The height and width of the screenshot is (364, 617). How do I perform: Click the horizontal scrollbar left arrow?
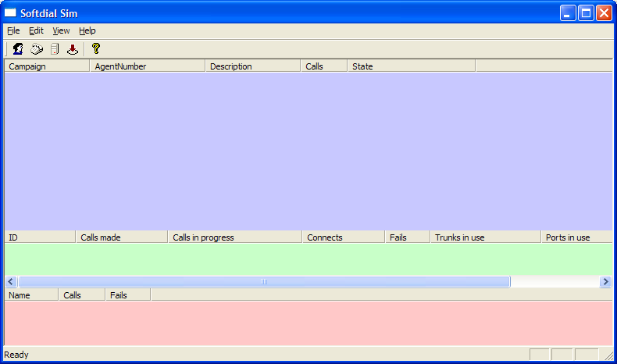point(11,281)
